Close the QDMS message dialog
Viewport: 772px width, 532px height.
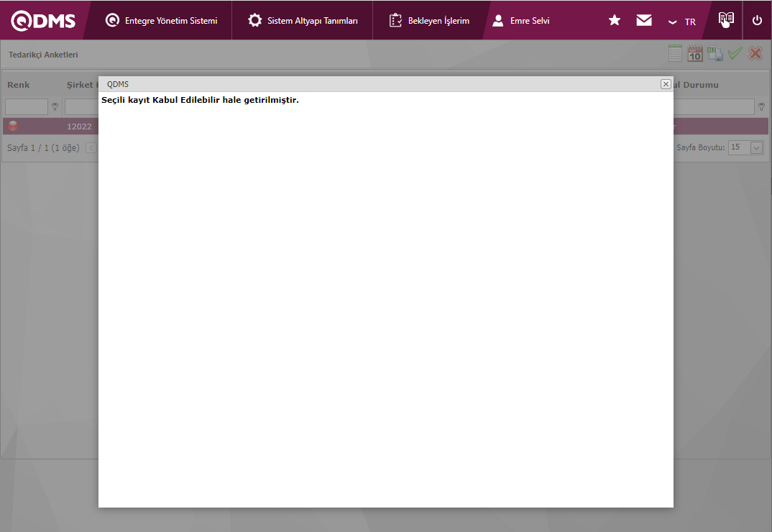coord(666,84)
